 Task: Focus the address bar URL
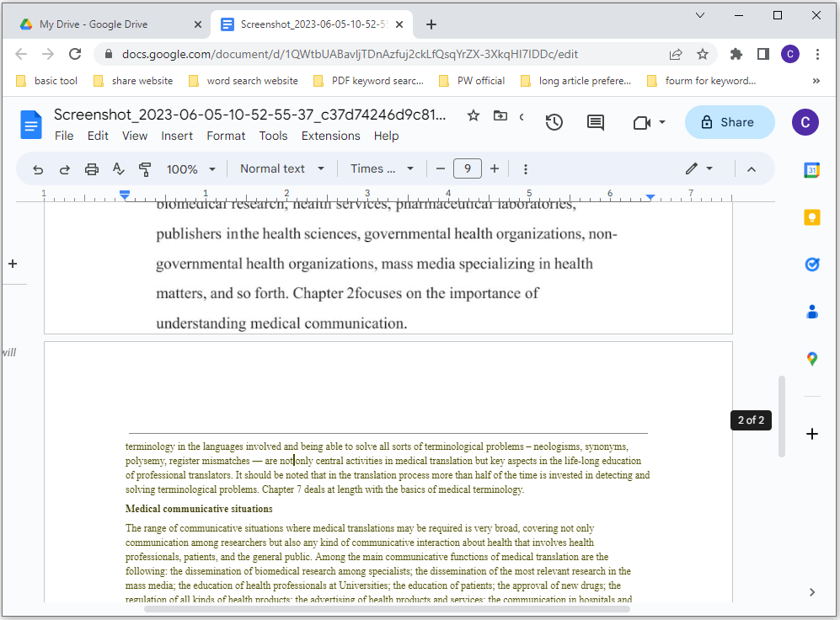pos(350,54)
